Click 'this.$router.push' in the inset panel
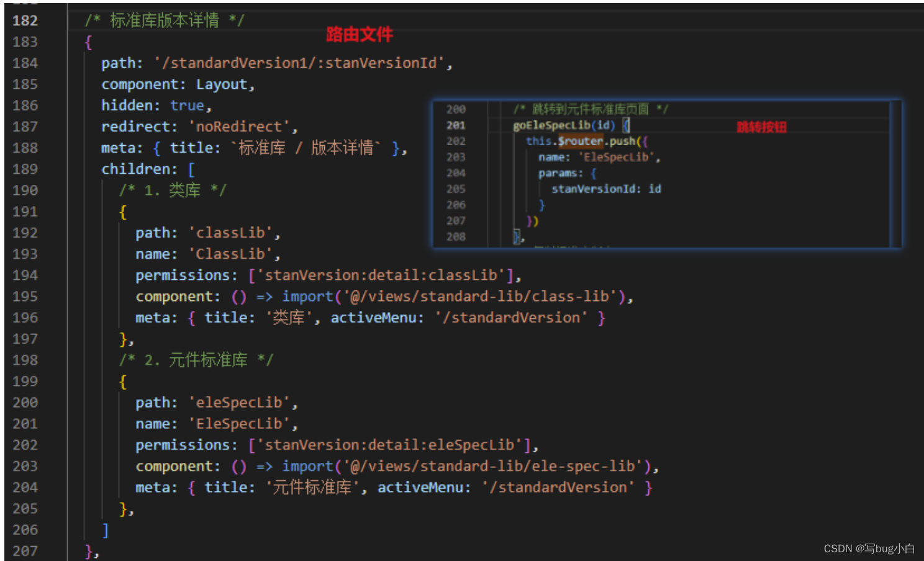The image size is (924, 561). click(x=580, y=141)
